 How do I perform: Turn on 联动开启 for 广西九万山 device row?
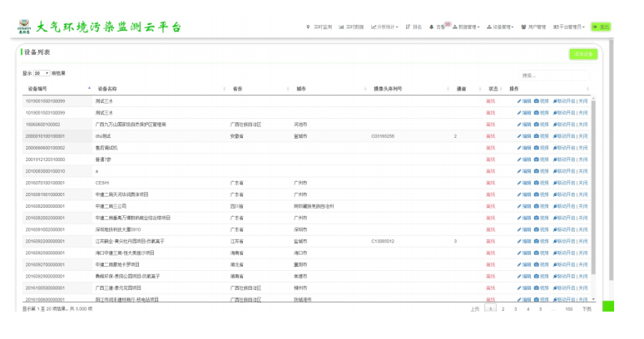564,124
